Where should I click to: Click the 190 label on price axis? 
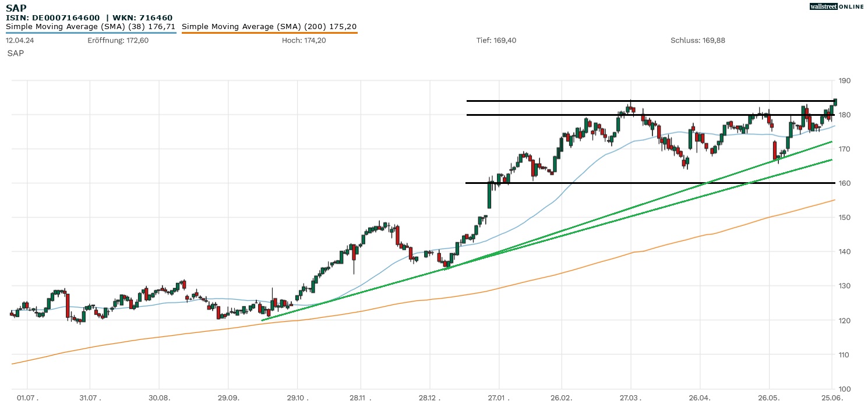point(844,81)
